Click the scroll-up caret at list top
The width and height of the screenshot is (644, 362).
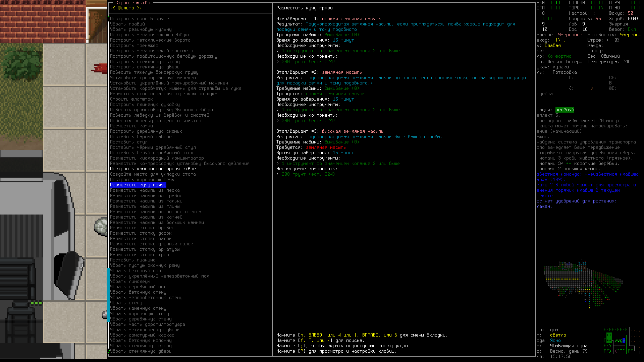[x=109, y=17]
